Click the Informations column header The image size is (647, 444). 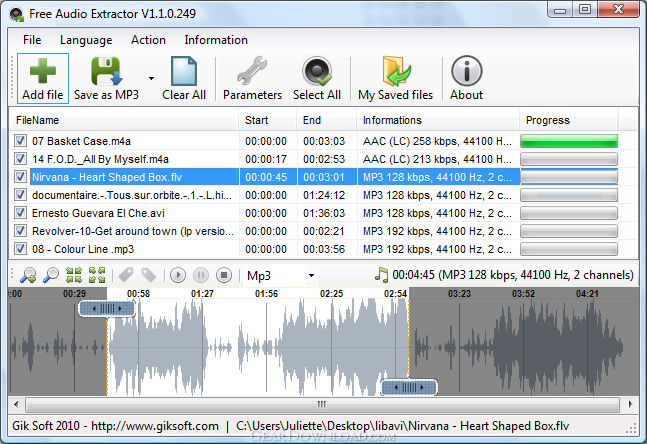coord(437,120)
